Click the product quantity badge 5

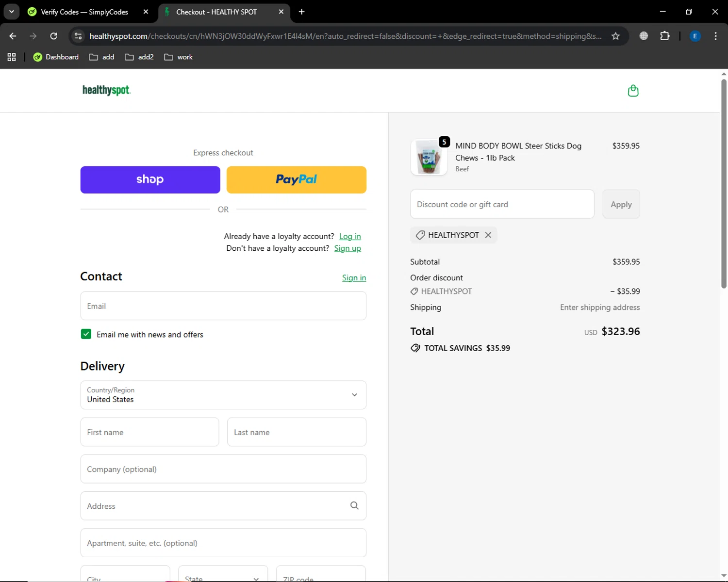pos(444,142)
